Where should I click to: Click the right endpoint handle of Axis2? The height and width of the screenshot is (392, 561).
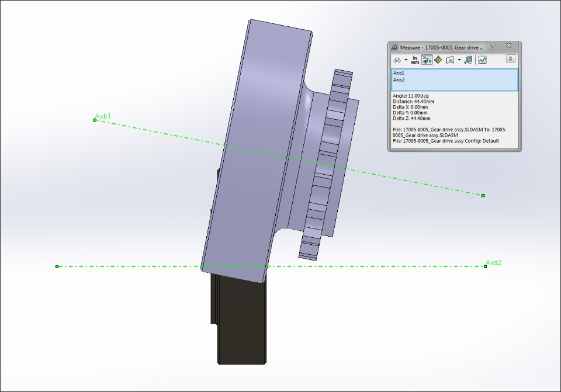(485, 266)
